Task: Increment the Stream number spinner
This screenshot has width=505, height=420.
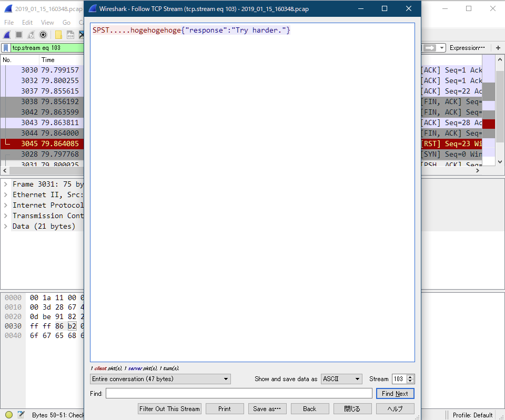Action: 410,377
